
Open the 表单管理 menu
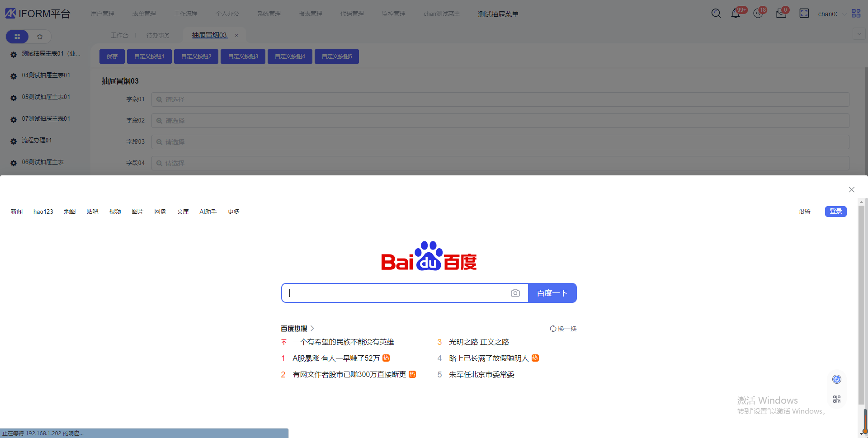[144, 14]
